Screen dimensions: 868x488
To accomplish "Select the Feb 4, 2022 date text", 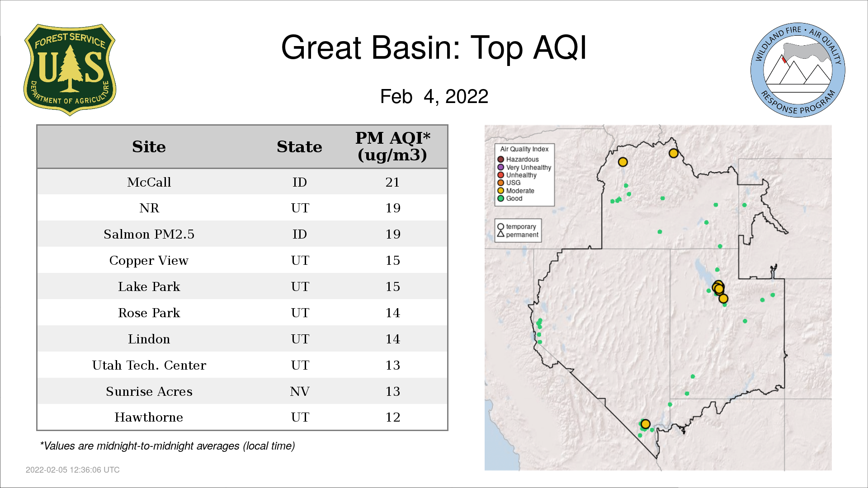I will 434,96.
